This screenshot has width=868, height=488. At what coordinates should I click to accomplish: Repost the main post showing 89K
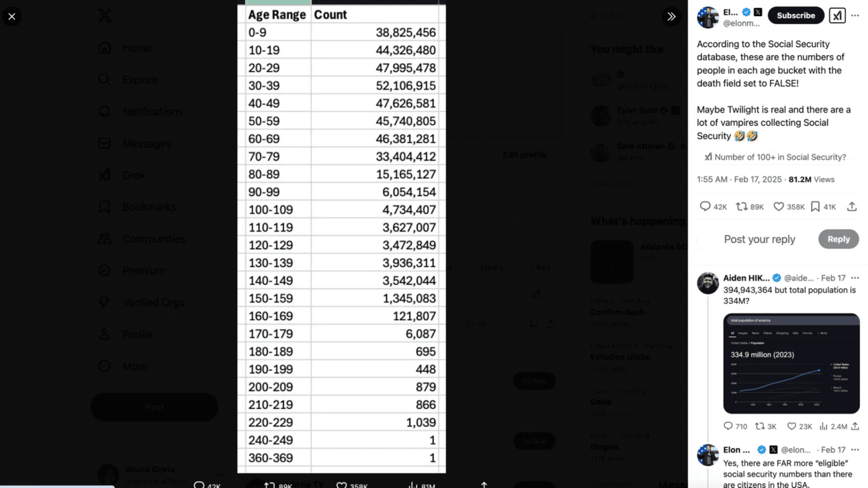coord(742,207)
